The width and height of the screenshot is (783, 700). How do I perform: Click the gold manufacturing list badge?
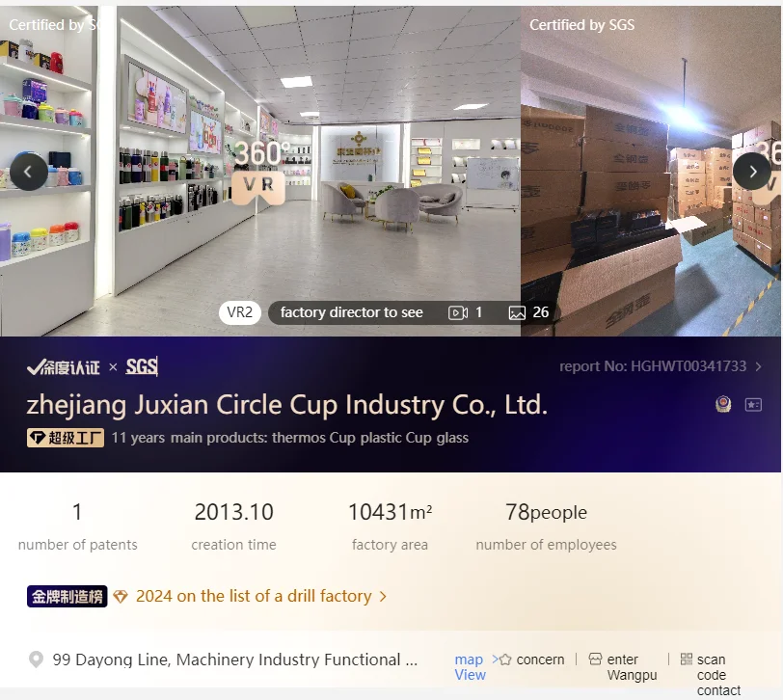click(x=67, y=596)
